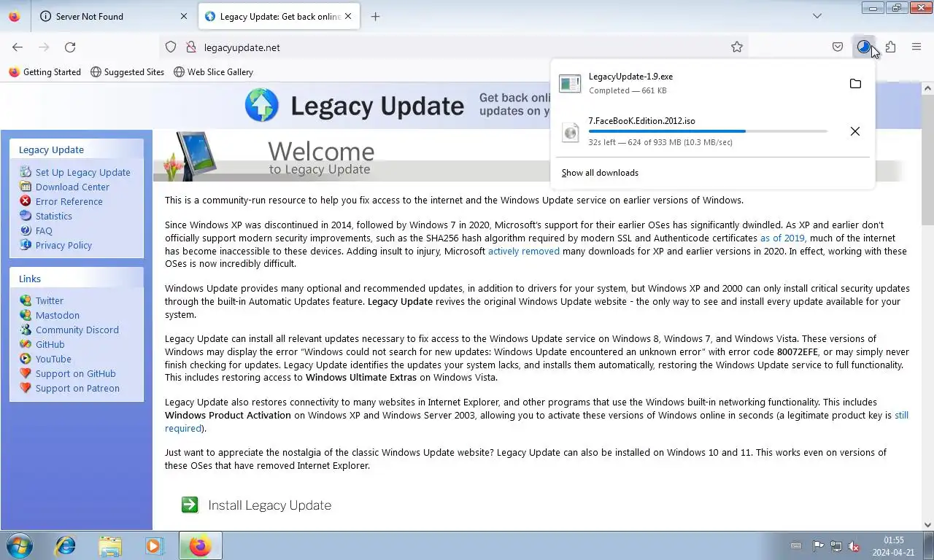
Task: Open Save to Pocket icon
Action: 838,47
